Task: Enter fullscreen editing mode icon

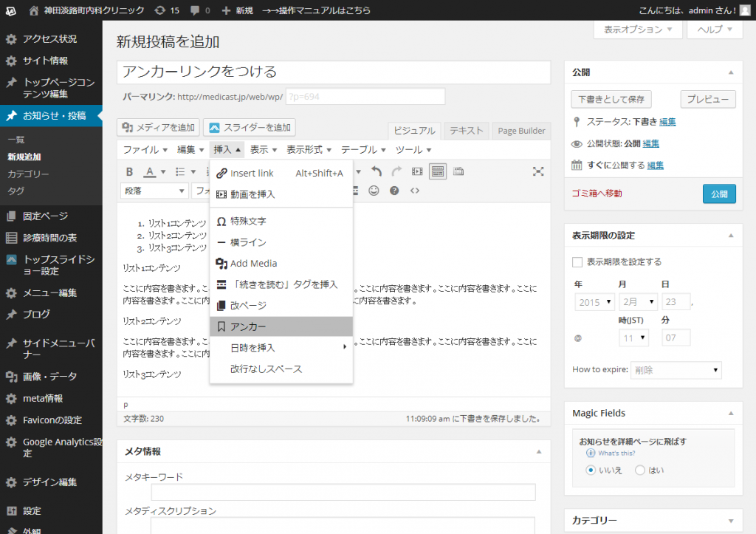Action: coord(538,171)
